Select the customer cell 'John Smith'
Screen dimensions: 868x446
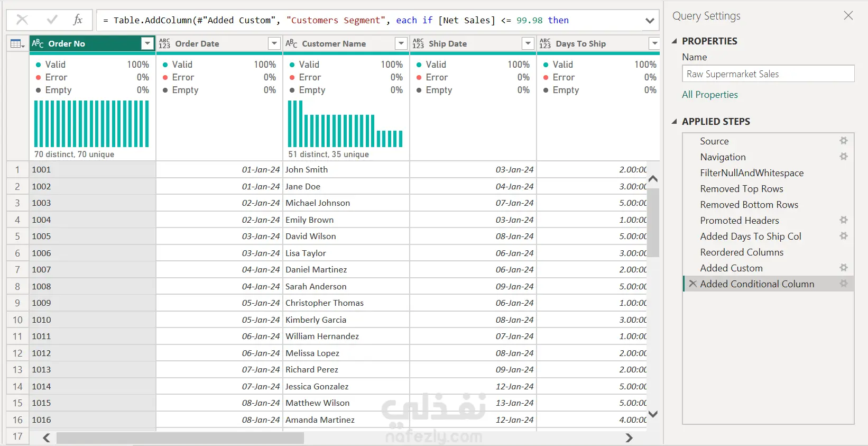click(x=346, y=169)
